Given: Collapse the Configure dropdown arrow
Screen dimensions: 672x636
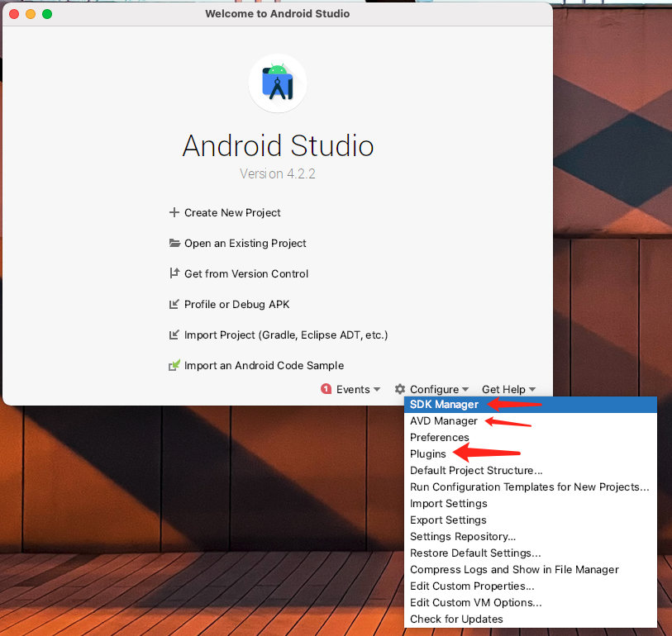Looking at the screenshot, I should pos(465,389).
